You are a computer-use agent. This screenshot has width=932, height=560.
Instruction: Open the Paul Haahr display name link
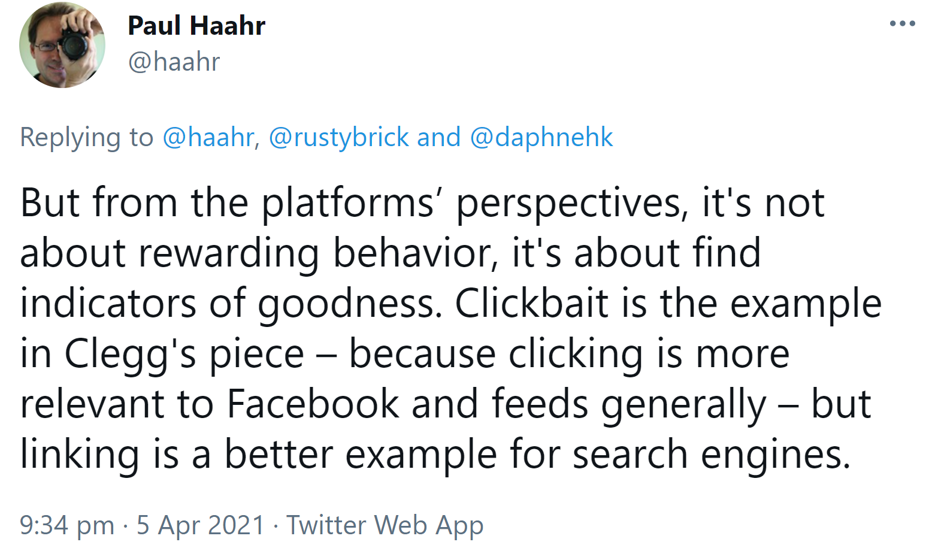tap(196, 26)
